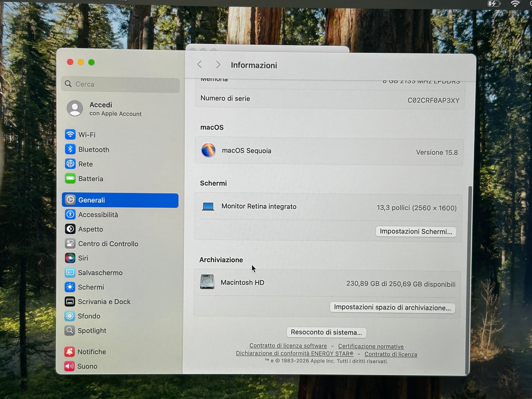Select the Scrivania e Dock label
This screenshot has height=399, width=532.
pos(104,301)
